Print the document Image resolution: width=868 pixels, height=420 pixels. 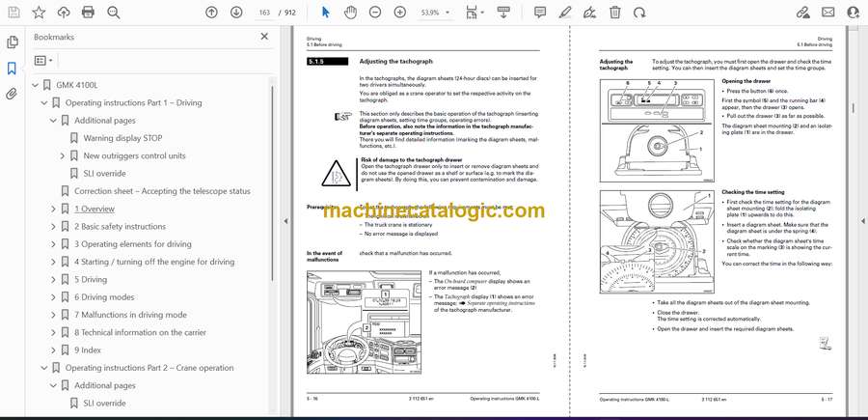coord(88,13)
